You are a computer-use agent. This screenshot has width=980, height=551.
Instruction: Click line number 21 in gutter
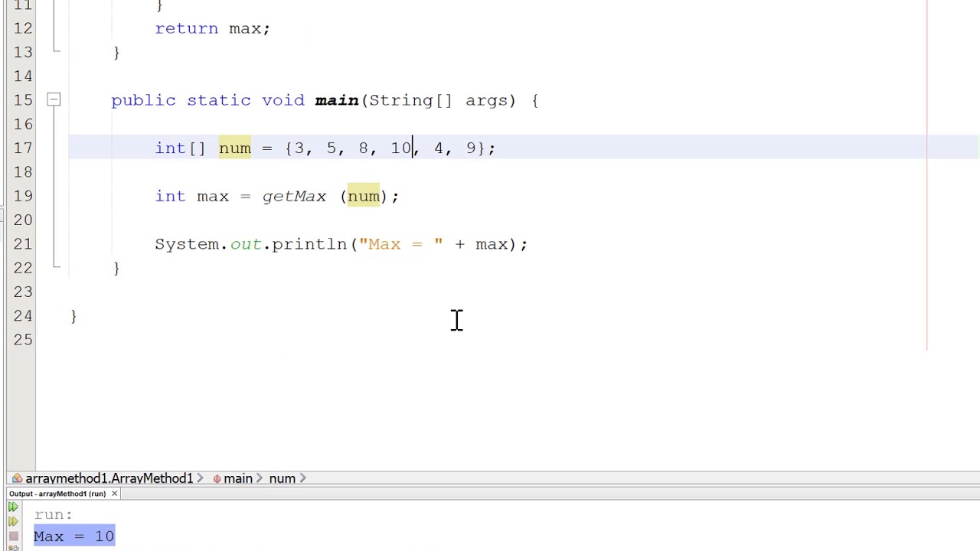pos(23,243)
